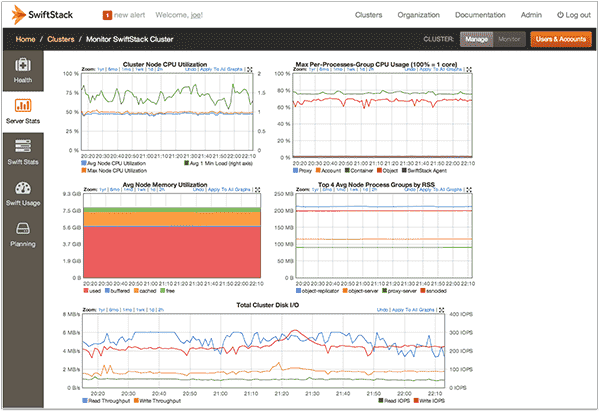Go to Clusters in the breadcrumb
This screenshot has width=600, height=412.
(x=61, y=39)
